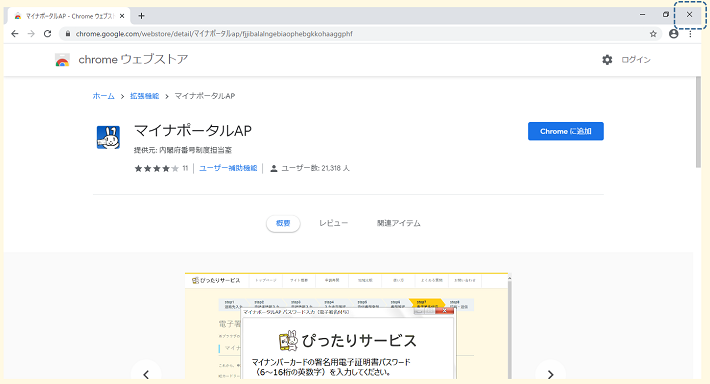Show next screenshot with right arrow
Viewport: 710px width, 384px height.
[550, 374]
